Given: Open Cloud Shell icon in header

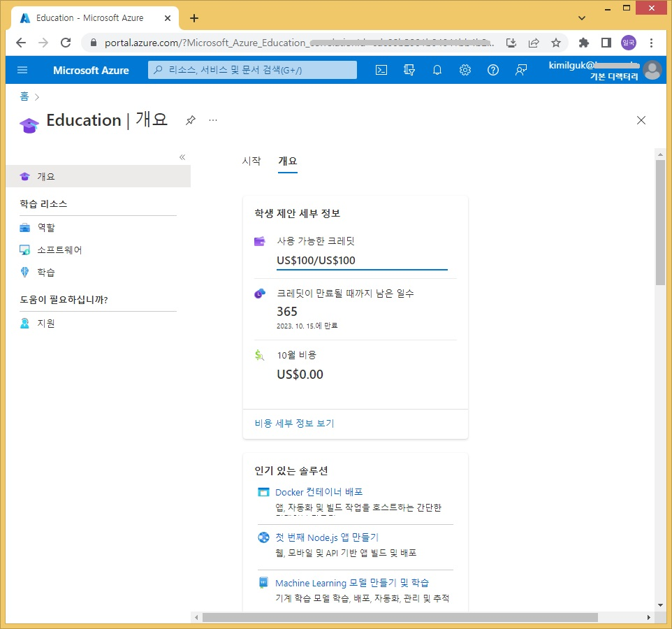Looking at the screenshot, I should point(381,70).
